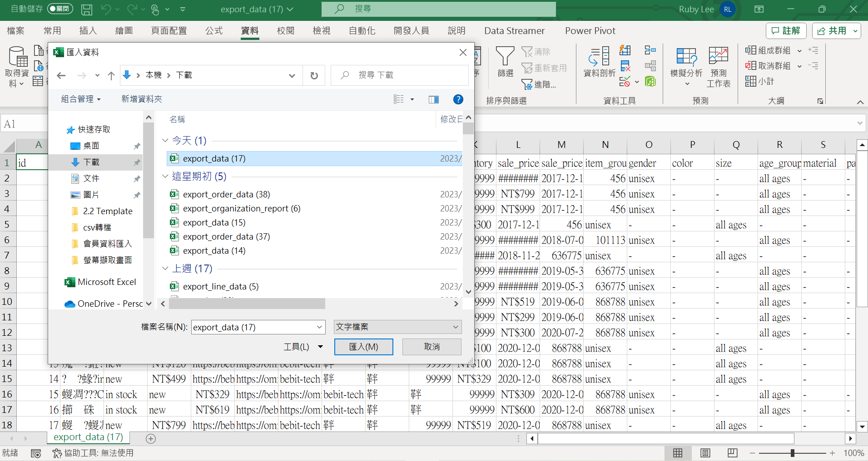Open file type dropdown 文字檔案
This screenshot has height=461, width=868.
[x=397, y=327]
